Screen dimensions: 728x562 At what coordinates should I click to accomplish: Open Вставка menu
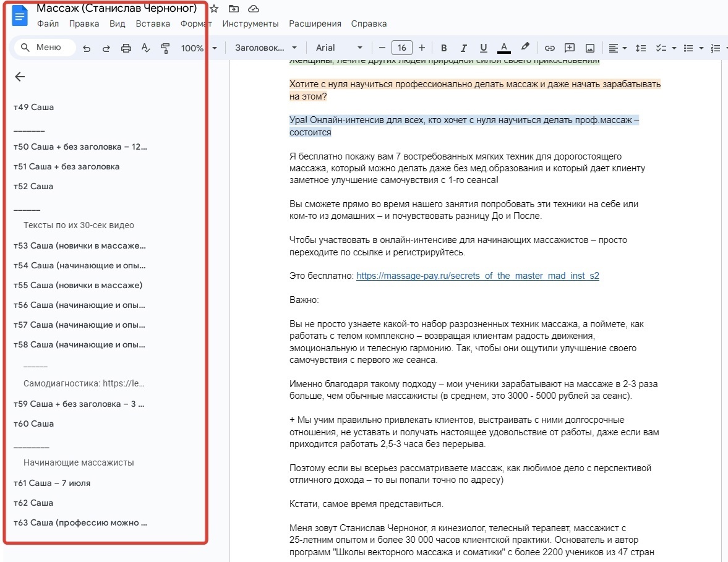tap(153, 23)
